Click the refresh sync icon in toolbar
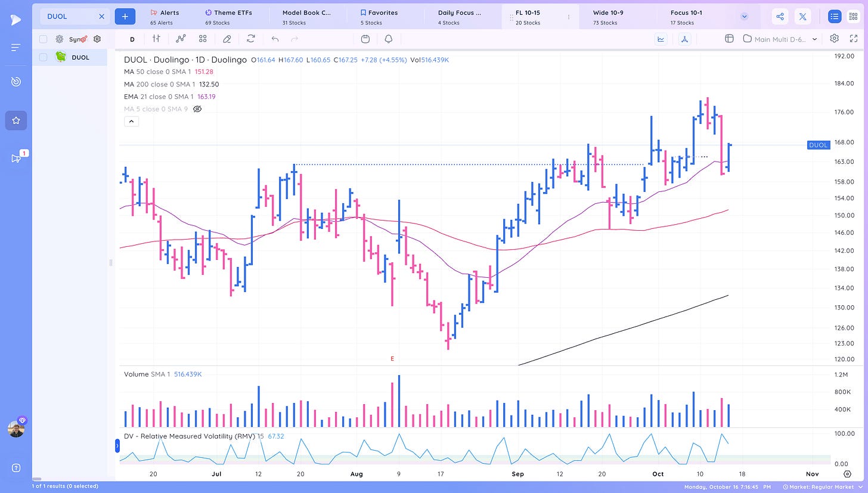 pos(251,39)
